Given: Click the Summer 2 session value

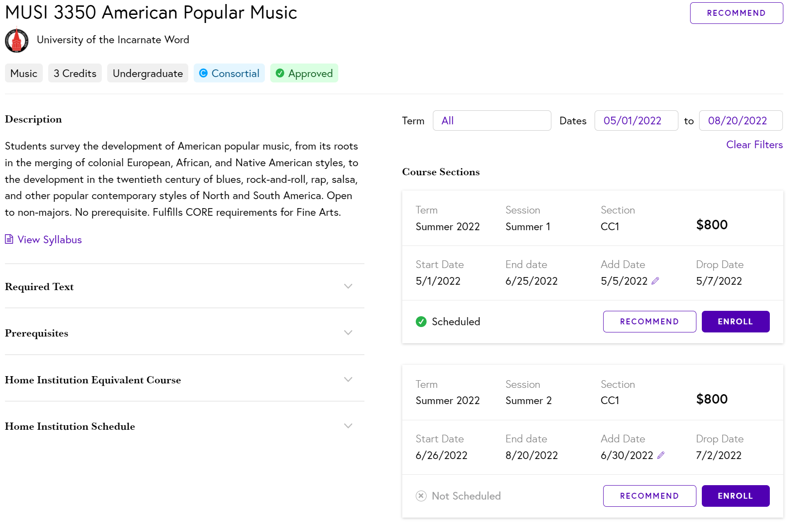Looking at the screenshot, I should coord(528,400).
